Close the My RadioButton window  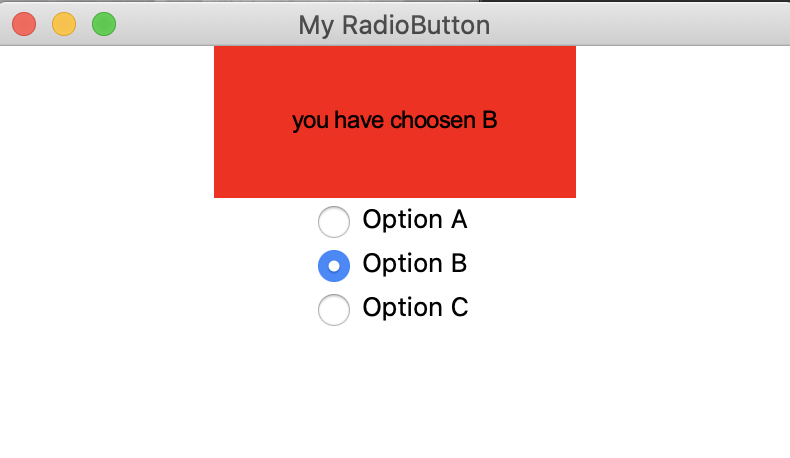pyautogui.click(x=24, y=24)
